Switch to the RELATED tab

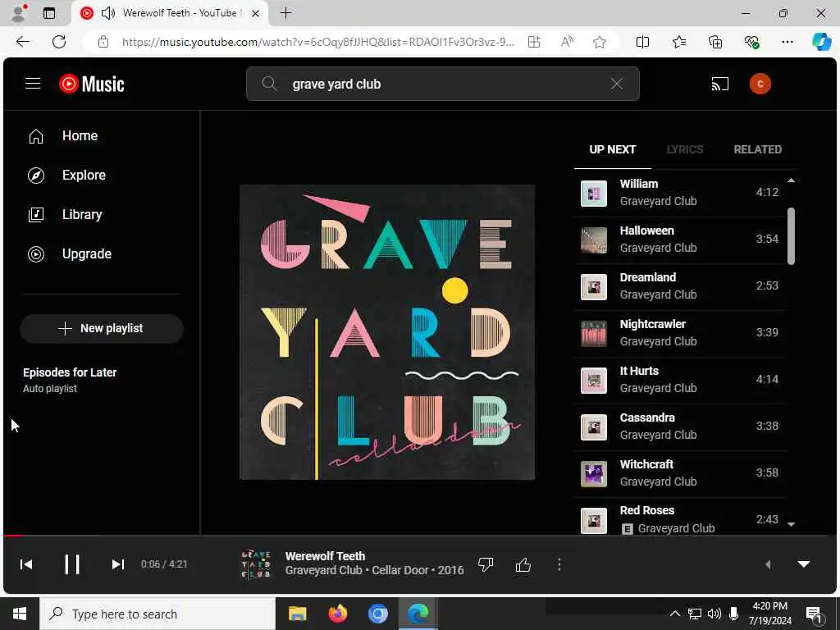757,149
